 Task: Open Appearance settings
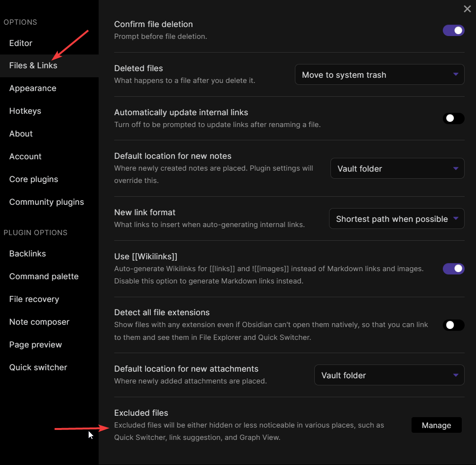[33, 88]
